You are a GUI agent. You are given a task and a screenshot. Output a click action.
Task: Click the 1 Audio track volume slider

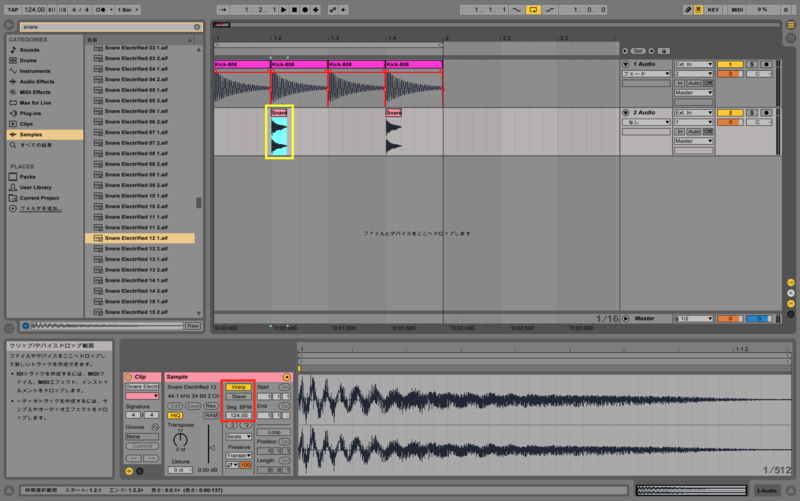coord(730,74)
